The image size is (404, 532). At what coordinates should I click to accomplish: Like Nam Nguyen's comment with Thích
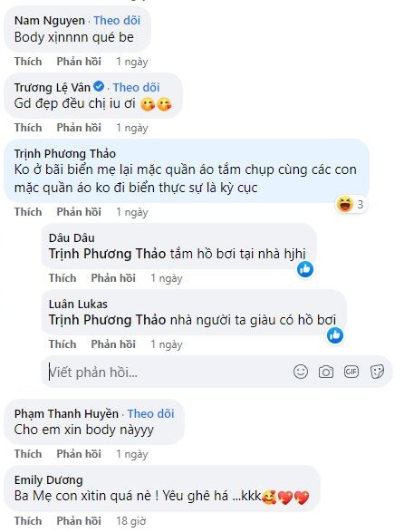(28, 62)
